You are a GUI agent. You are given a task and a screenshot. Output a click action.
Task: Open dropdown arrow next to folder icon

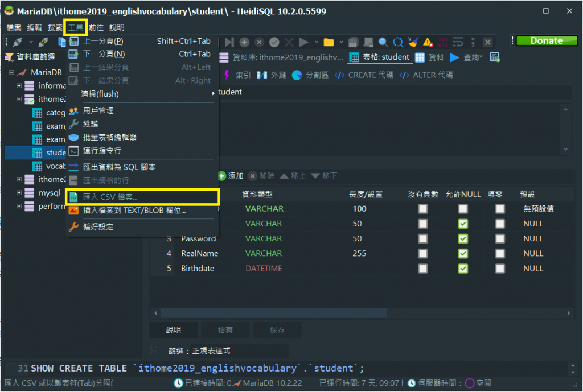pos(341,42)
